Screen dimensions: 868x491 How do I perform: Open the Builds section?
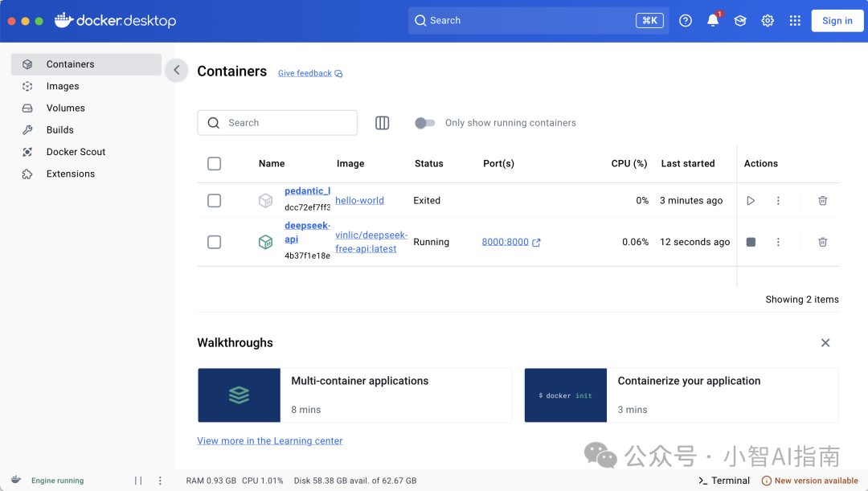tap(59, 129)
